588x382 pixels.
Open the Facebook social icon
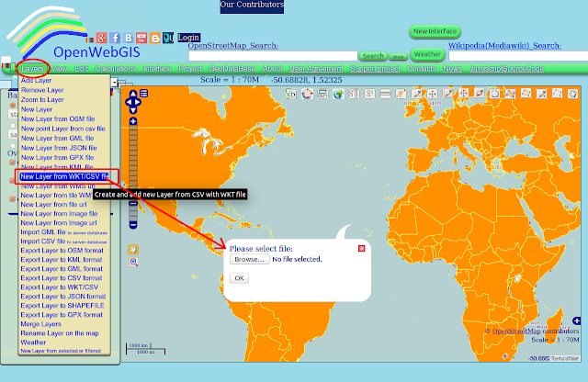[115, 38]
